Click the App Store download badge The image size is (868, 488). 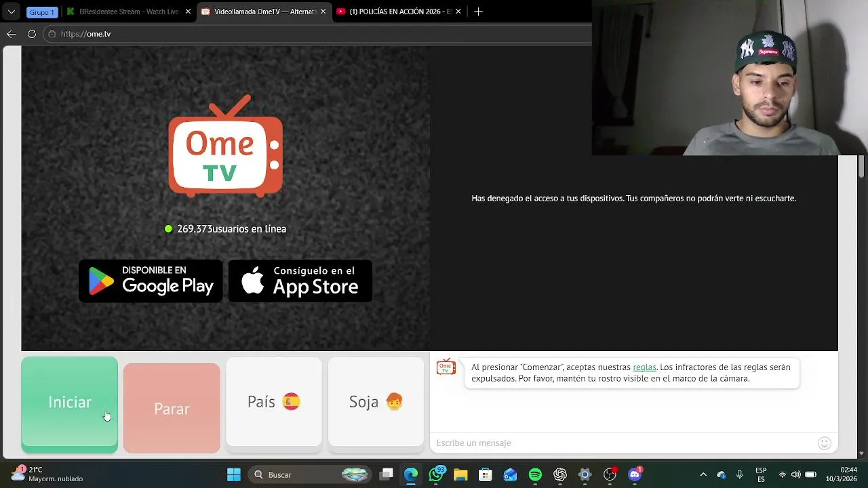coord(300,281)
